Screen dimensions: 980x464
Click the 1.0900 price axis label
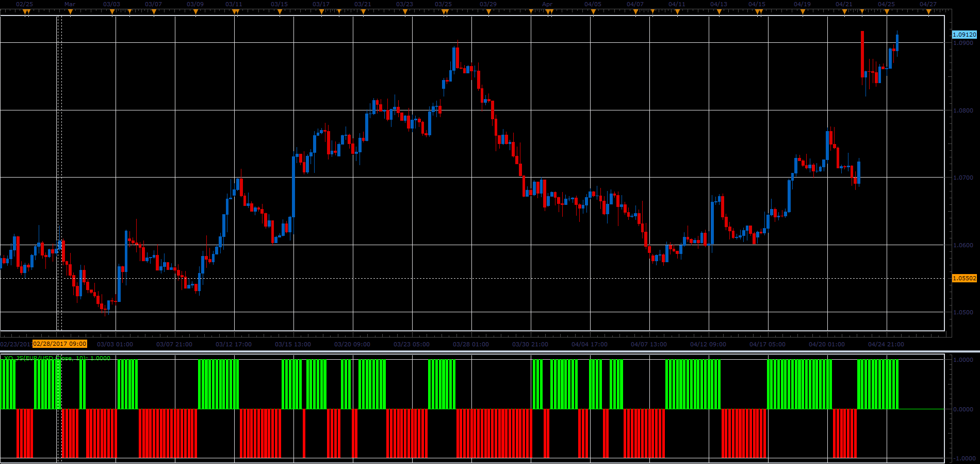pyautogui.click(x=963, y=43)
